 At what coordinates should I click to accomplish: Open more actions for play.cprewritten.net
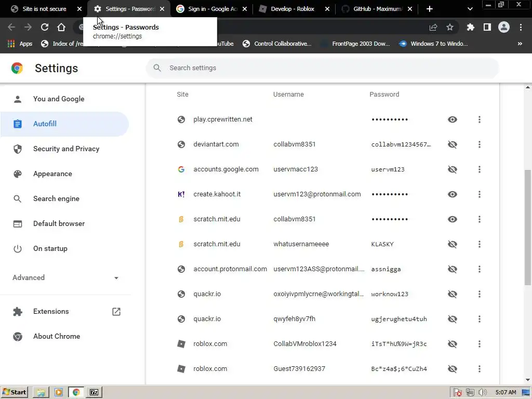479,119
